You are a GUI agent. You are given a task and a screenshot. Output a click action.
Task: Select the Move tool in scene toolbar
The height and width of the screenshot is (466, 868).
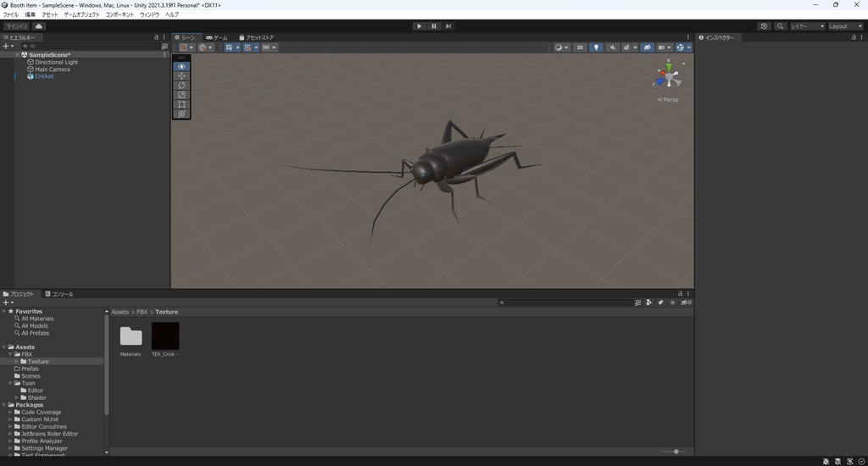tap(181, 76)
